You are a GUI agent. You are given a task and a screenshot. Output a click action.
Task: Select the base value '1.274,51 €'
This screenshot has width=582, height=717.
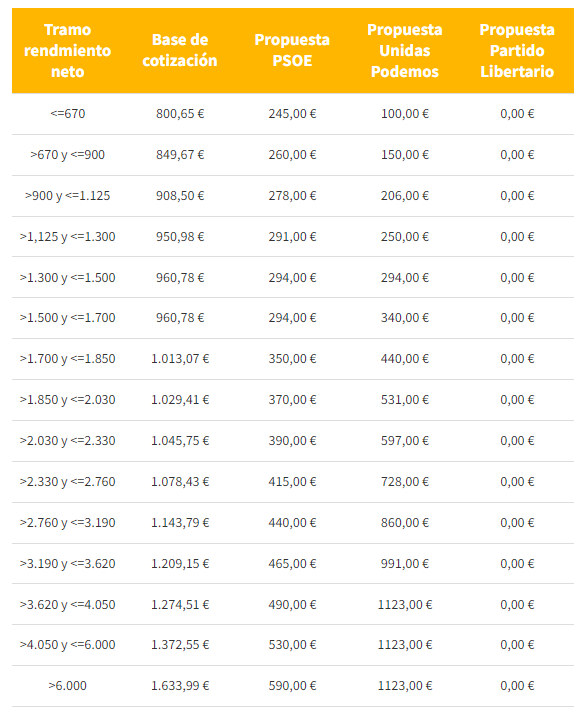(180, 605)
